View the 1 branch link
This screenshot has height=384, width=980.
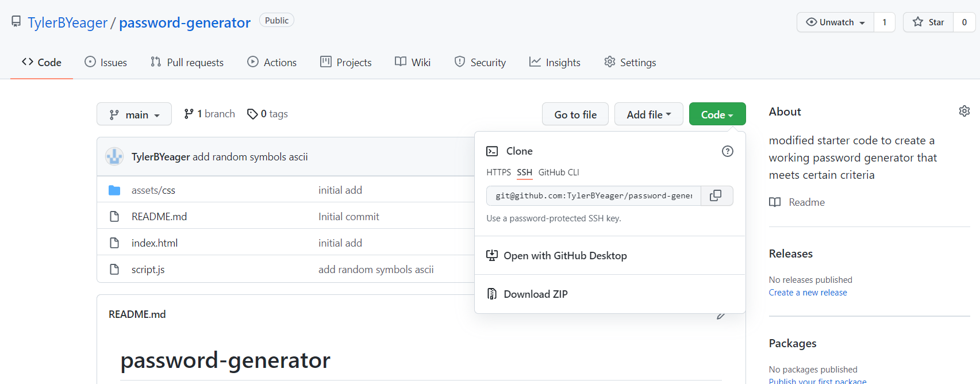[x=210, y=114]
